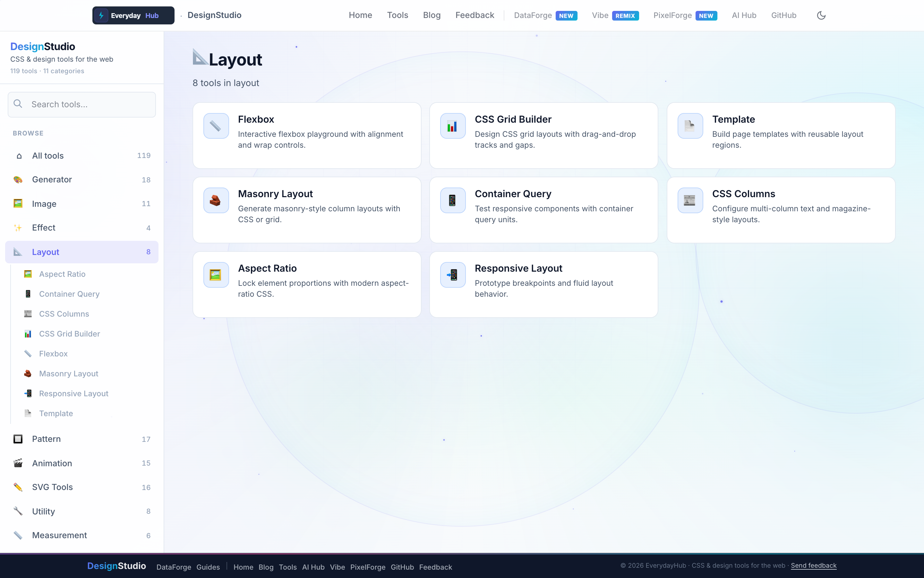Go to DataForge NEW in top navigation
Viewport: 924px width, 578px height.
pyautogui.click(x=546, y=15)
